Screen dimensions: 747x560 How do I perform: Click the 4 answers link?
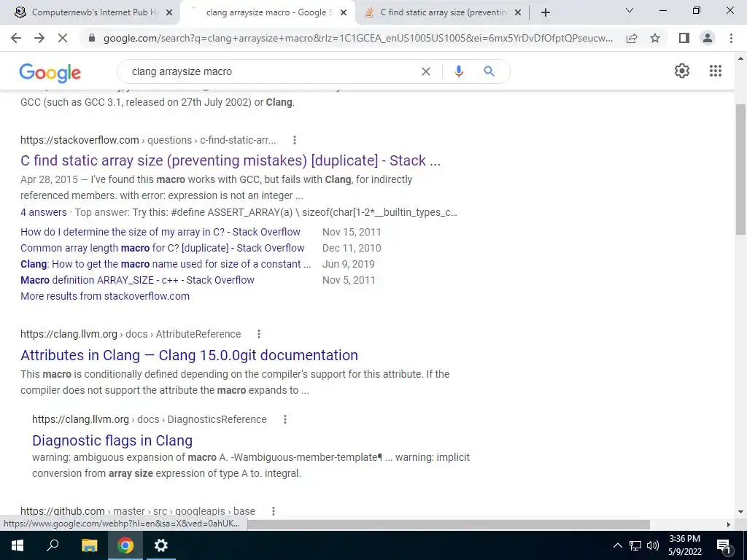click(43, 212)
